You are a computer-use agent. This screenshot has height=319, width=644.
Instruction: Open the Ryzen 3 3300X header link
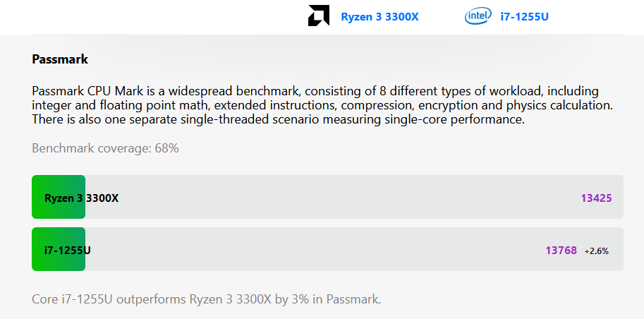click(380, 17)
